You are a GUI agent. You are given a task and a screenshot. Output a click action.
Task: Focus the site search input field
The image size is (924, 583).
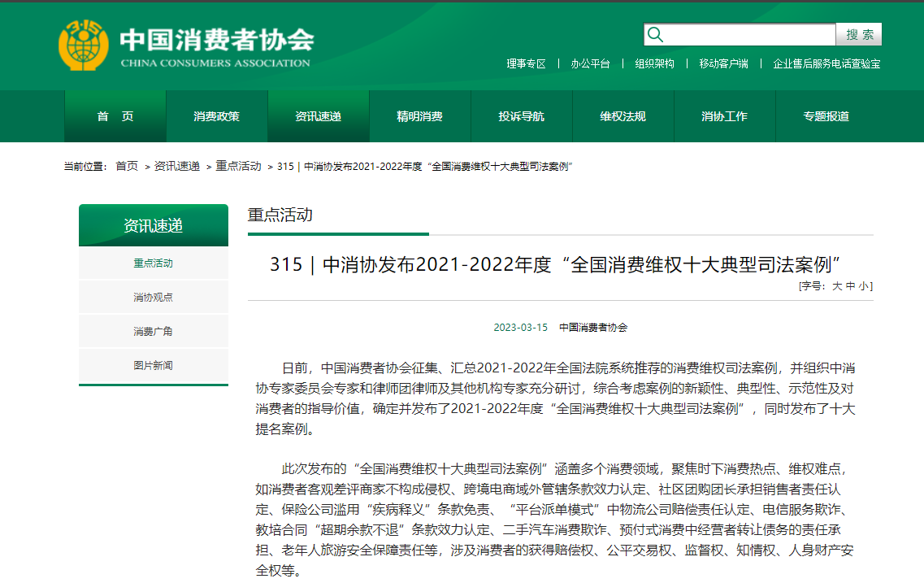point(740,35)
